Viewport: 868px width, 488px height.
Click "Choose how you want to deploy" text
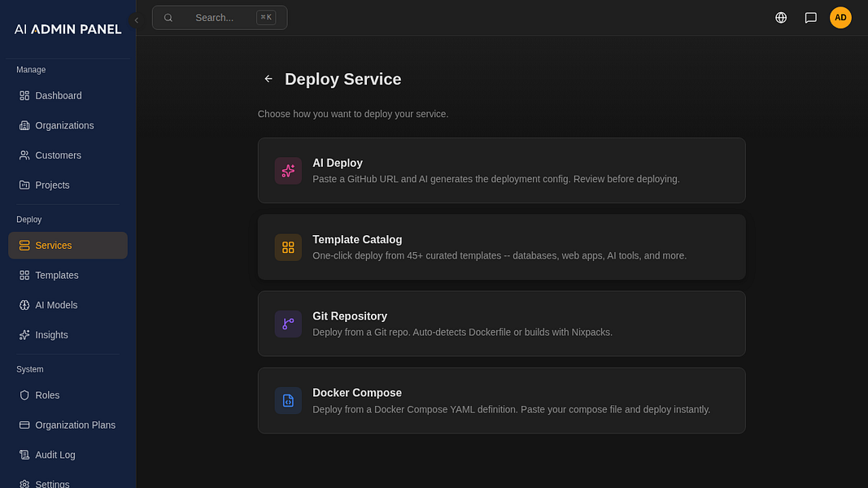click(x=352, y=114)
